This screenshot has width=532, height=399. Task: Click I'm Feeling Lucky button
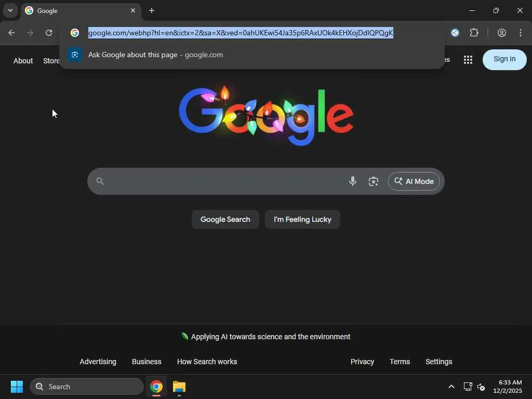pyautogui.click(x=302, y=219)
